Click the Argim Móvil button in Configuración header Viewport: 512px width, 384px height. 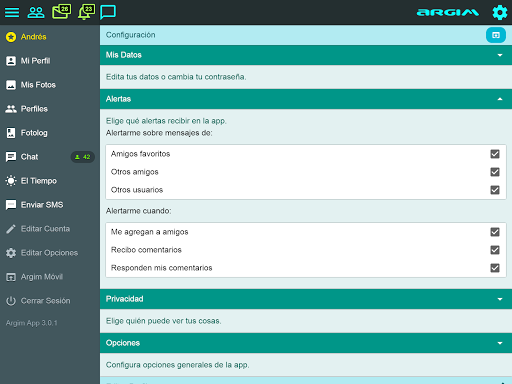click(x=496, y=35)
